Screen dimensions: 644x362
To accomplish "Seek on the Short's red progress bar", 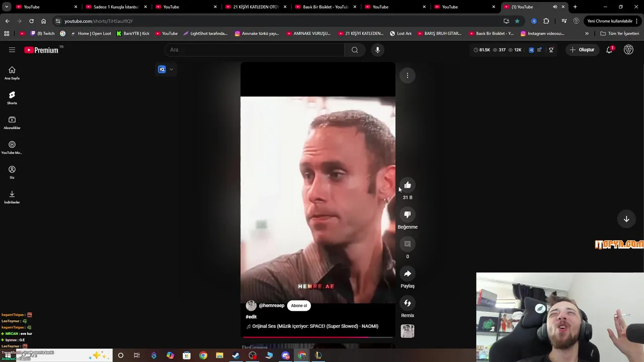I will click(x=318, y=337).
